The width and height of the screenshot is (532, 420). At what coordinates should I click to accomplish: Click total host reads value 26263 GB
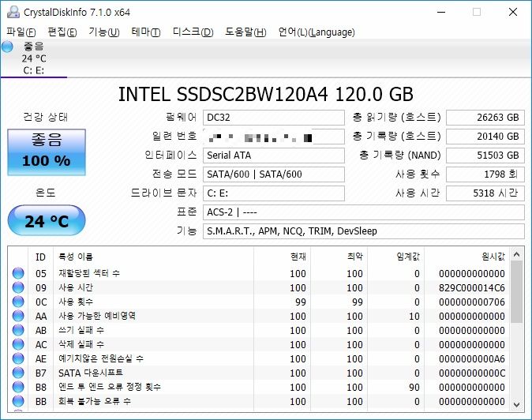pos(485,118)
